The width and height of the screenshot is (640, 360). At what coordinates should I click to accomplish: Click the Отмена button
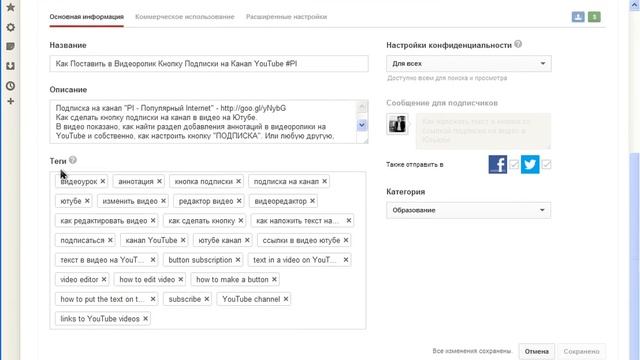(x=536, y=351)
